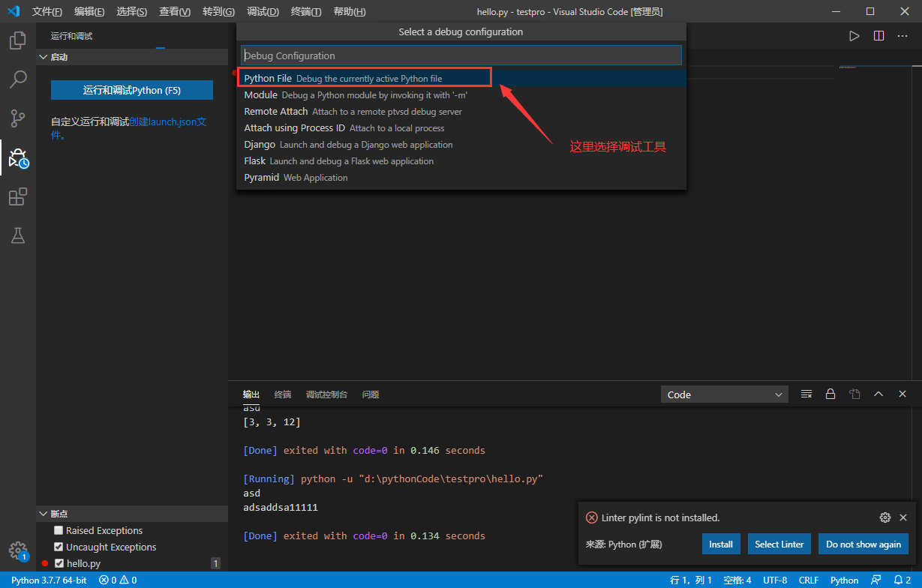
Task: Toggle Raised Exceptions checkbox
Action: [59, 530]
